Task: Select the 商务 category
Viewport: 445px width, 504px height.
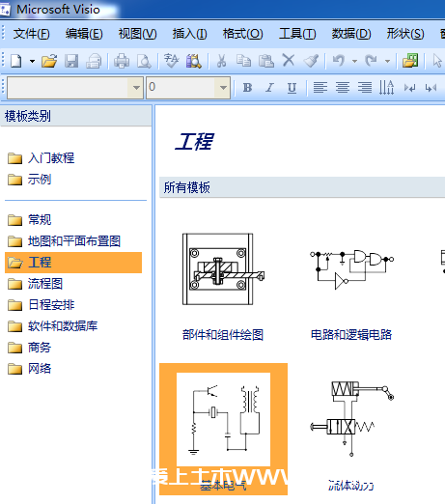Action: click(30, 348)
